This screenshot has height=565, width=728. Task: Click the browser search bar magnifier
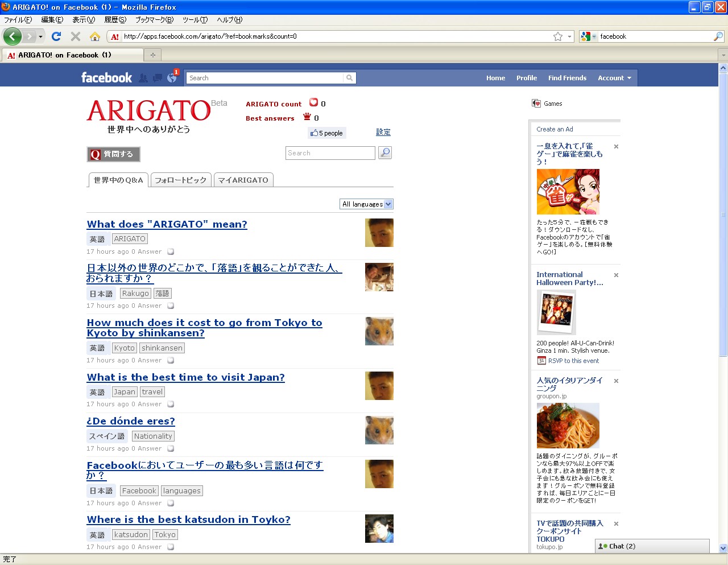[x=718, y=36]
